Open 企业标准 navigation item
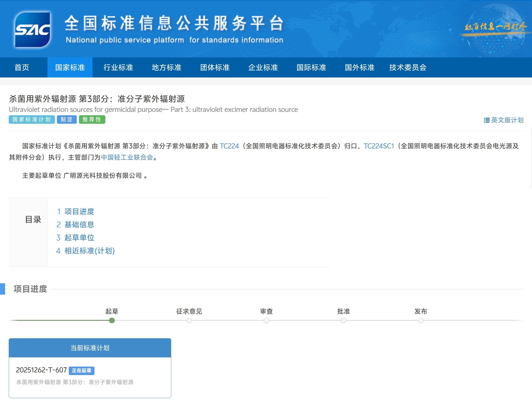 coord(263,68)
